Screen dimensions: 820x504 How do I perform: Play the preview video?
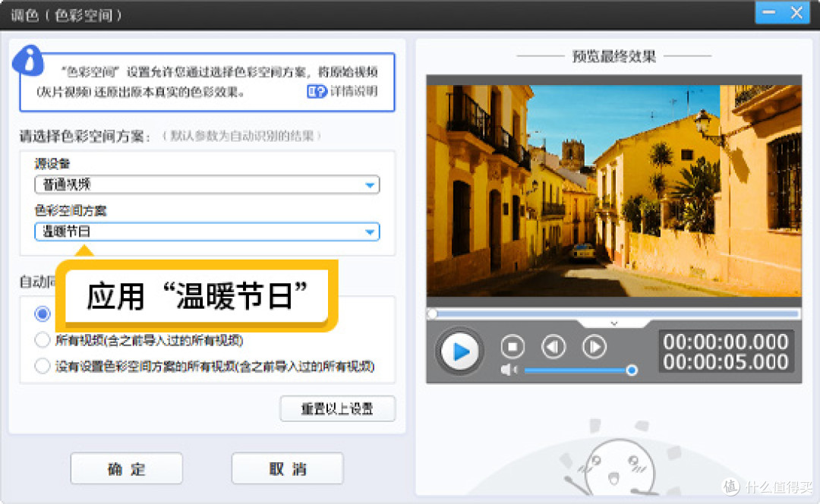pos(459,351)
